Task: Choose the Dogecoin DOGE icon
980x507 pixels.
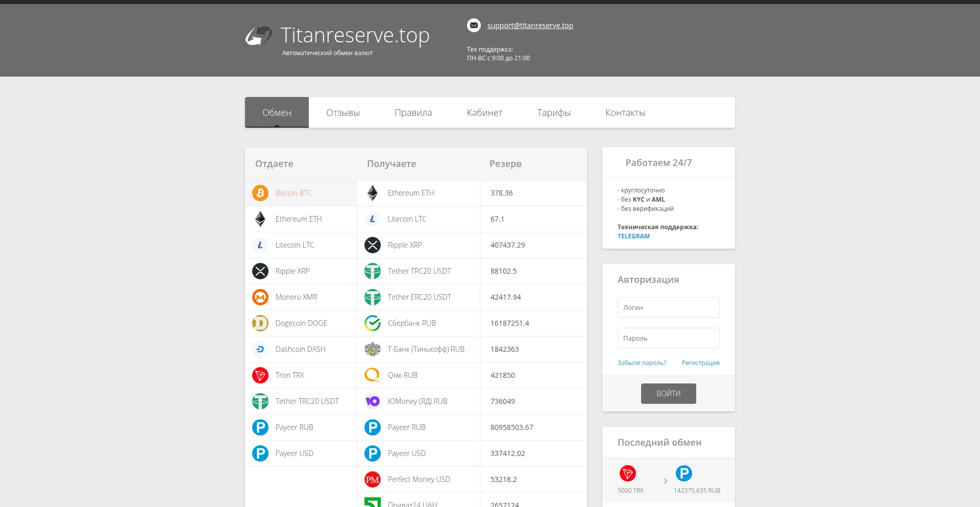Action: (x=260, y=323)
